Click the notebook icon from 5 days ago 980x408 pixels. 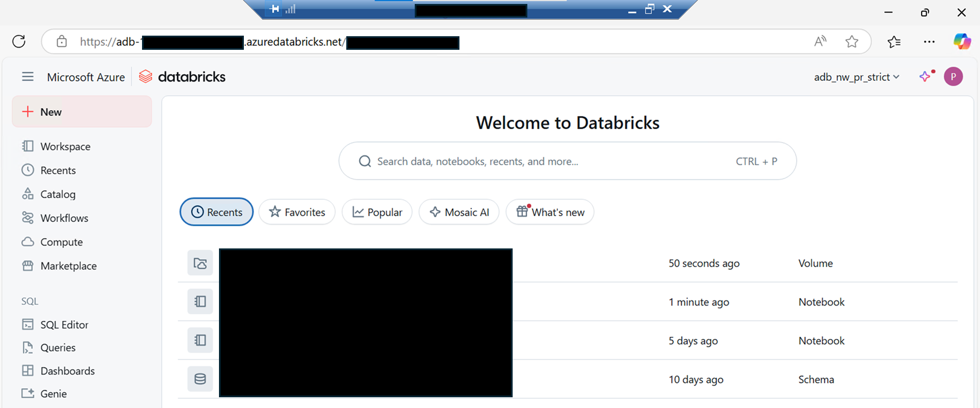pyautogui.click(x=200, y=340)
